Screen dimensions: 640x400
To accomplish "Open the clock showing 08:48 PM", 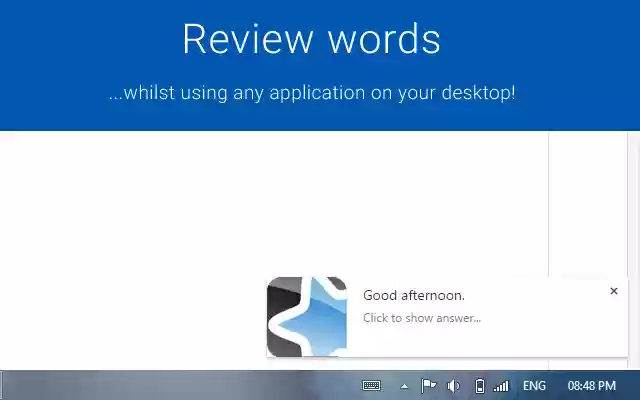I will pos(591,386).
